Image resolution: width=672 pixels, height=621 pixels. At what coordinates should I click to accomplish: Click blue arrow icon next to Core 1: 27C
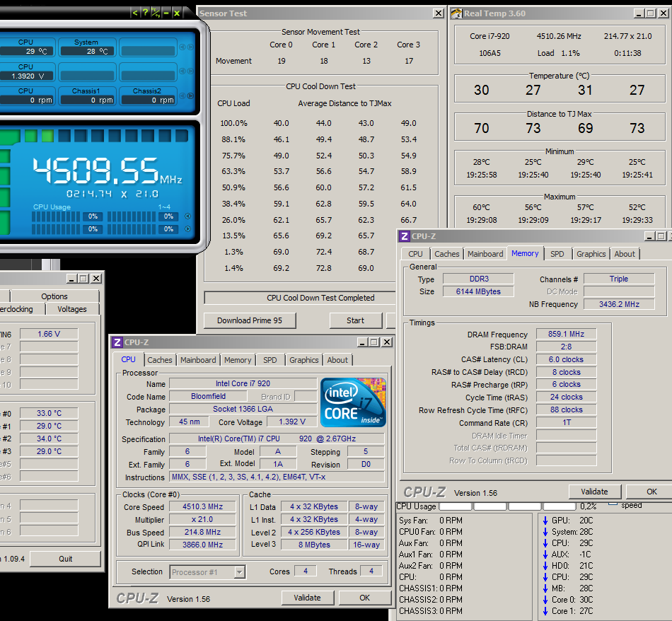click(x=545, y=611)
